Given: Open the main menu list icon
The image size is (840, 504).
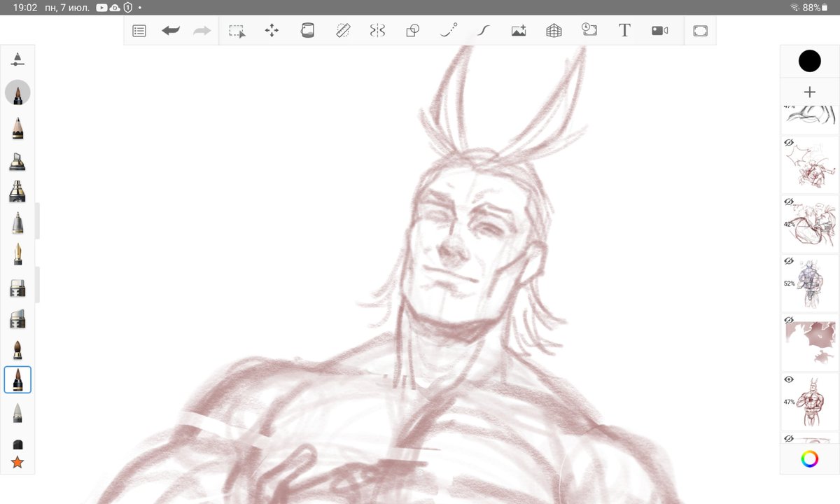Looking at the screenshot, I should tap(139, 31).
